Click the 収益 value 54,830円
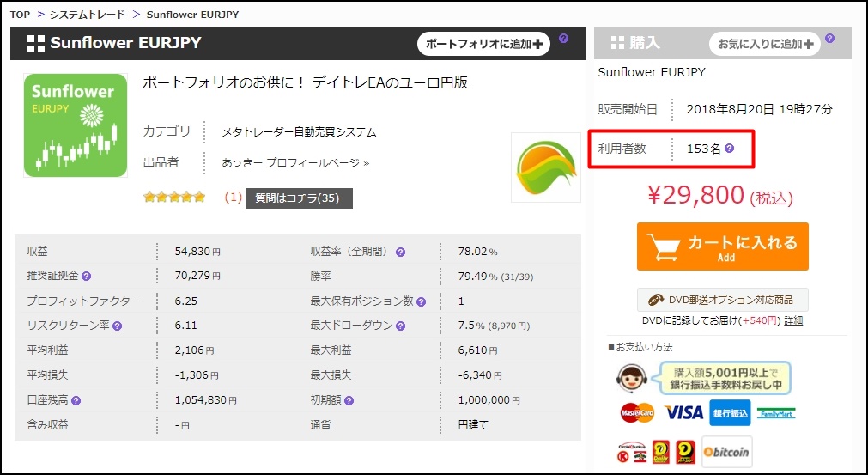This screenshot has height=475, width=868. (x=197, y=252)
